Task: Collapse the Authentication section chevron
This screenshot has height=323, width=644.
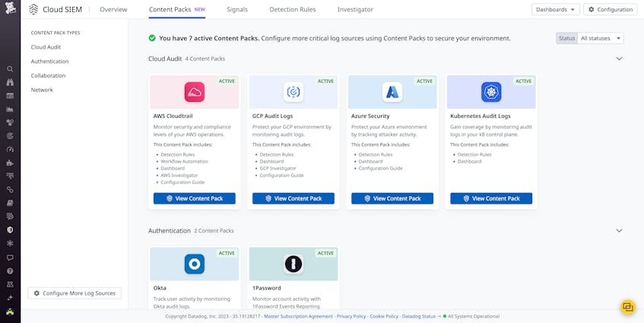Action: click(620, 230)
